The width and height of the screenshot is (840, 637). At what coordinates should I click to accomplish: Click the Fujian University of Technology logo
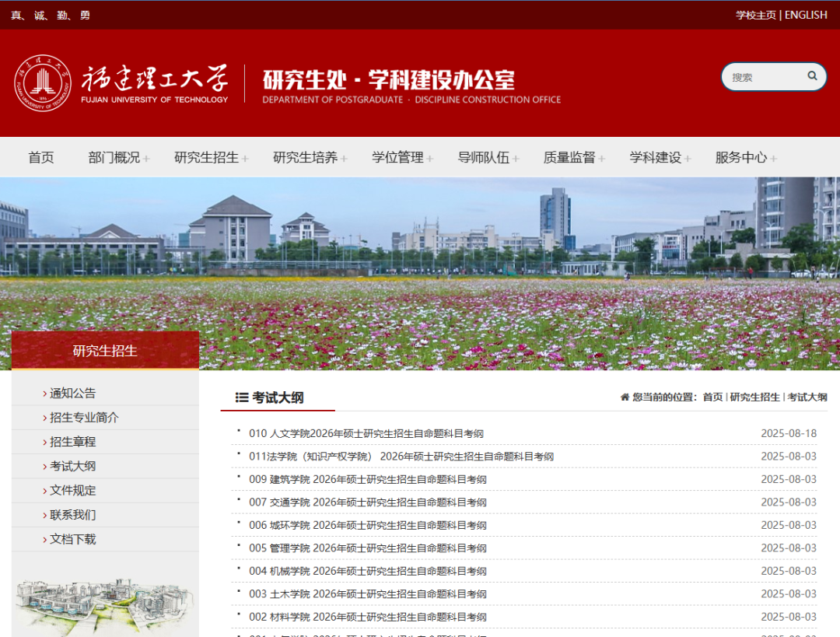pyautogui.click(x=121, y=83)
